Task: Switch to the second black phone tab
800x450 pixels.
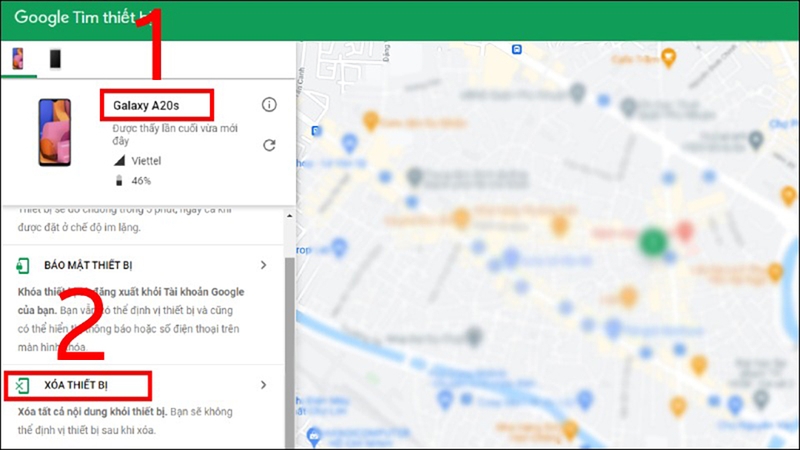Action: pos(55,59)
